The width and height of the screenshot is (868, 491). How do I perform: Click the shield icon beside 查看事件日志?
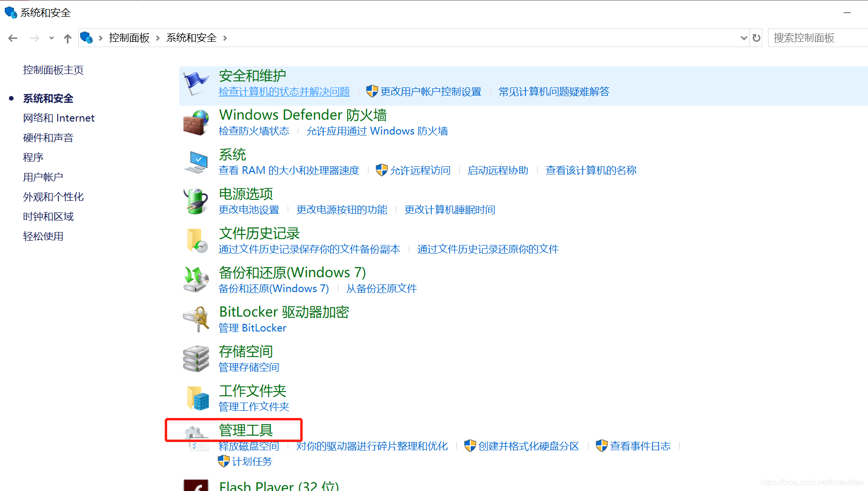601,446
